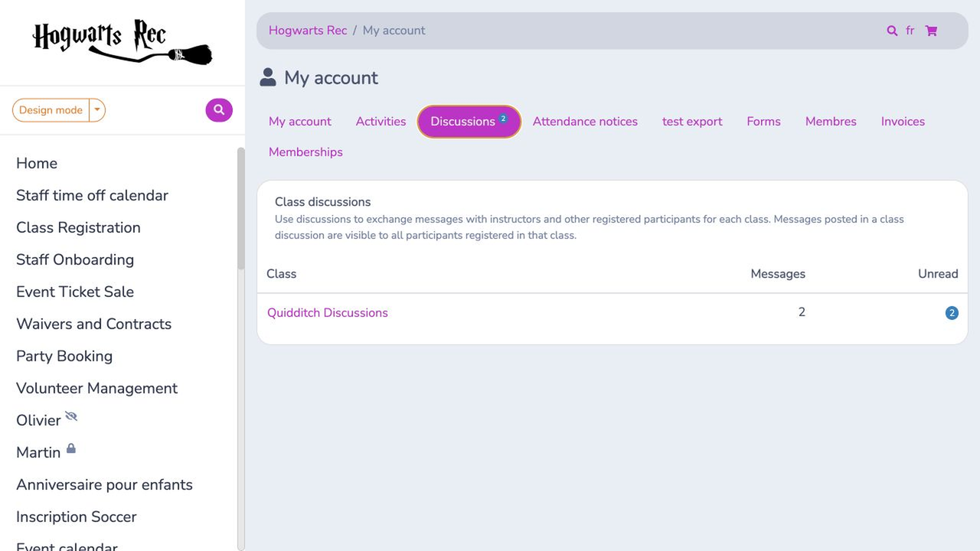This screenshot has width=980, height=551.
Task: Click the Design mode button
Action: tap(51, 110)
